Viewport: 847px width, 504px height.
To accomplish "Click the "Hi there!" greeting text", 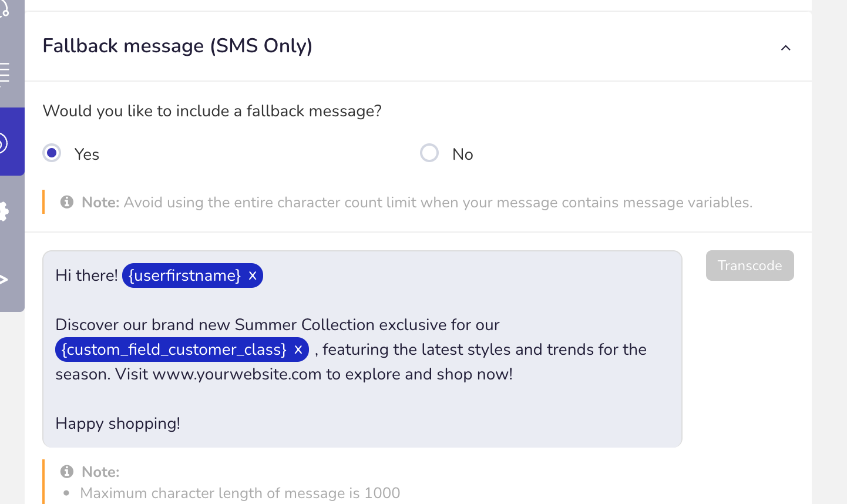I will 86,275.
